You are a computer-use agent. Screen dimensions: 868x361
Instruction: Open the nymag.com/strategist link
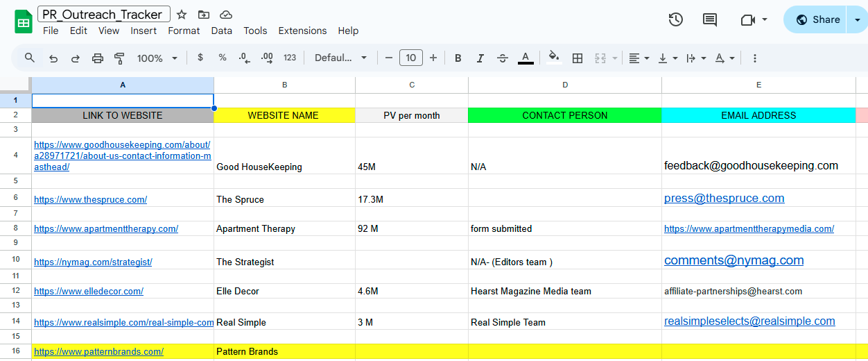[x=93, y=262]
